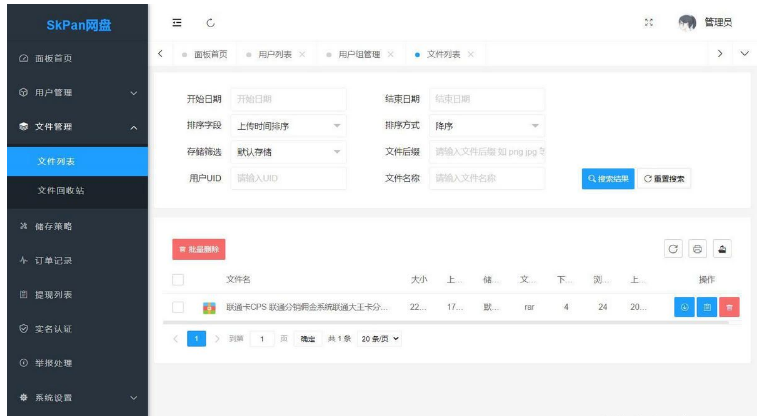Screen dimensions: 775x416
Task: Click the 文件名称 input field
Action: (x=487, y=178)
